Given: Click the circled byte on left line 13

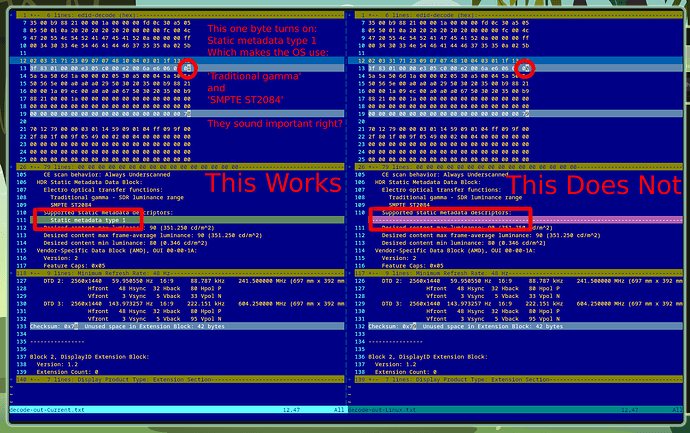Looking at the screenshot, I should pyautogui.click(x=187, y=68).
